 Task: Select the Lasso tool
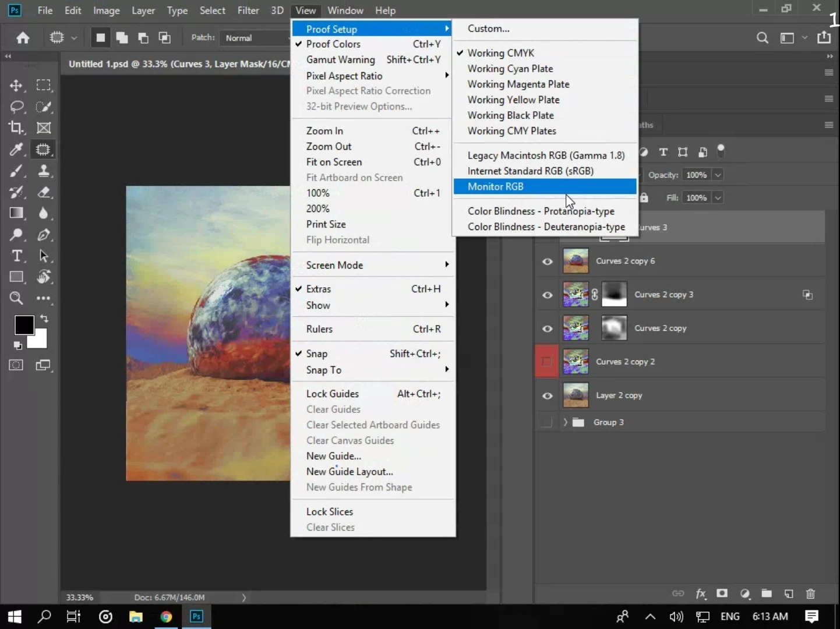click(x=16, y=107)
